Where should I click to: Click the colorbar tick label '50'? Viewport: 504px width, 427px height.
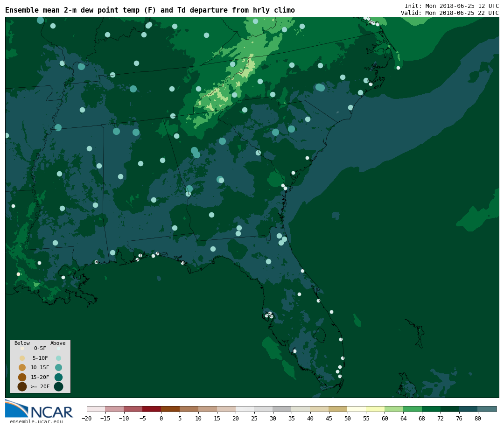(348, 418)
